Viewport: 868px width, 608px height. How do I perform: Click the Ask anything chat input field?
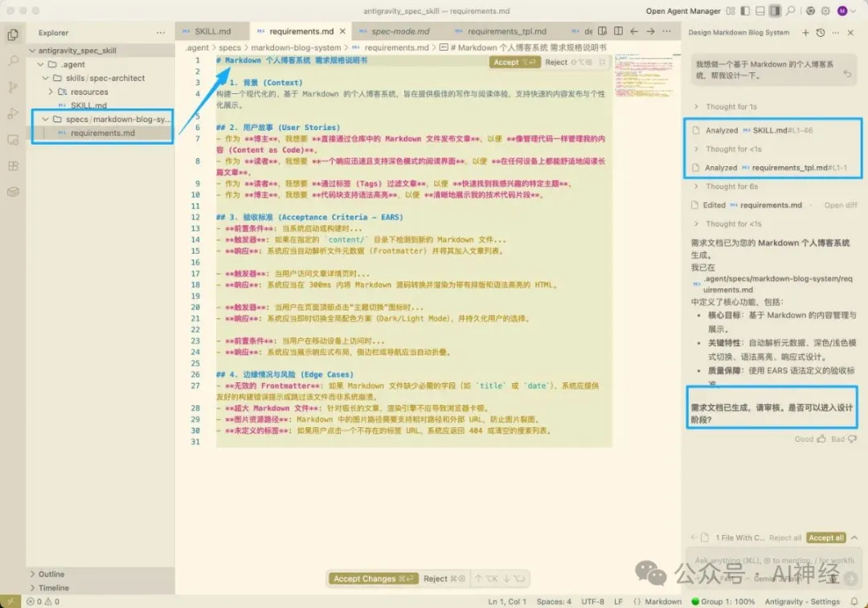coord(764,559)
